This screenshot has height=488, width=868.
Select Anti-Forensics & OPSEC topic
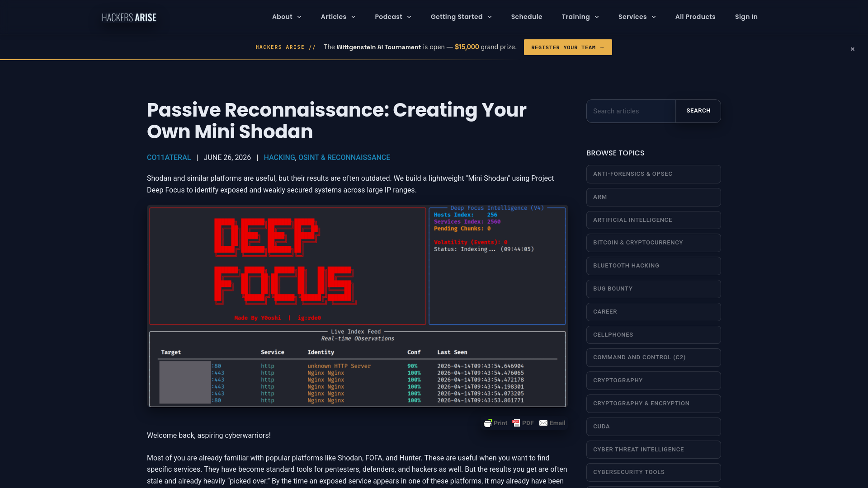[x=654, y=174]
